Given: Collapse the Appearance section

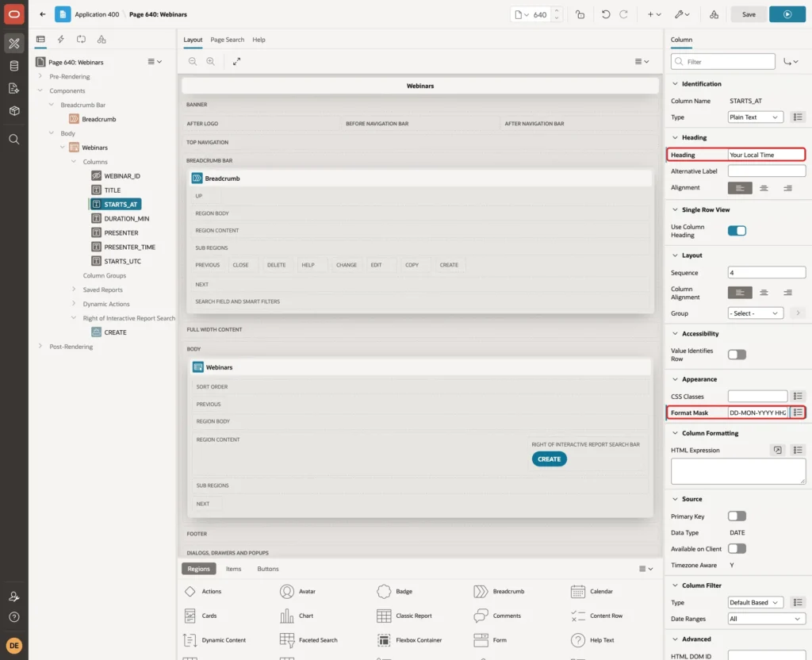Looking at the screenshot, I should (675, 379).
